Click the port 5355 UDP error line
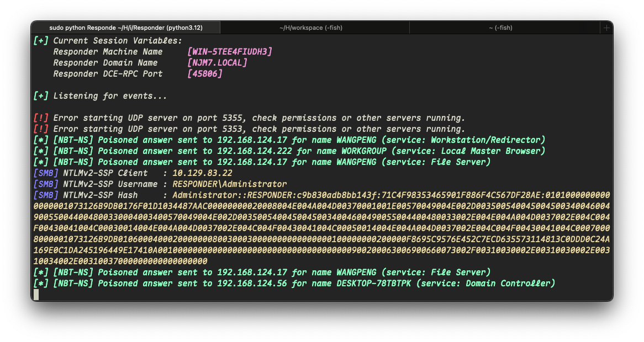The height and width of the screenshot is (342, 644). click(249, 118)
